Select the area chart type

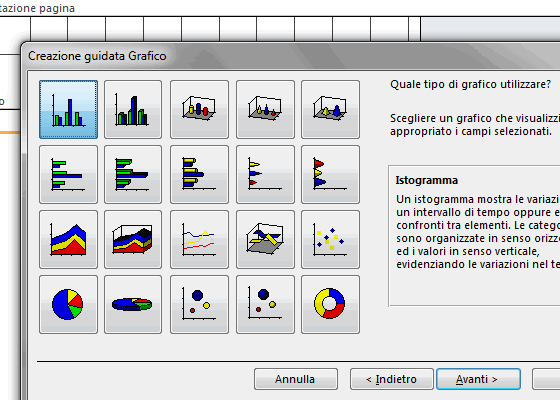pos(68,239)
